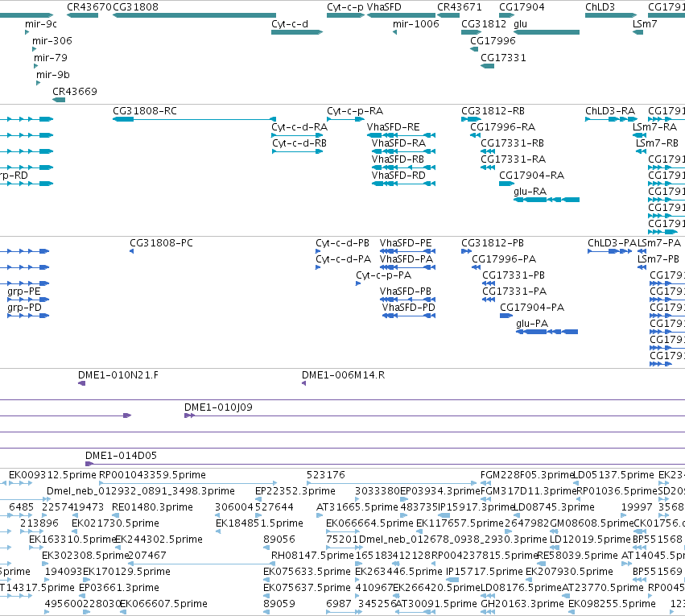Click the 523176 EST label

coord(326,475)
